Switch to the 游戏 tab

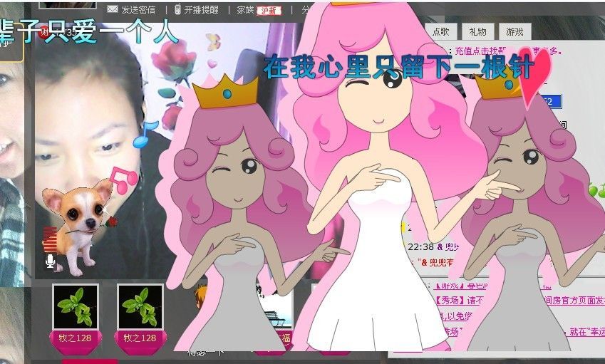(514, 31)
